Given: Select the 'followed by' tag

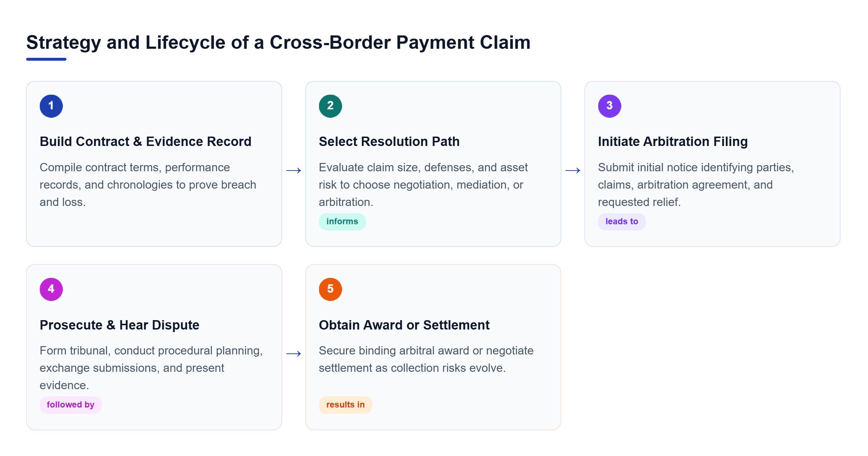Looking at the screenshot, I should pyautogui.click(x=71, y=405).
